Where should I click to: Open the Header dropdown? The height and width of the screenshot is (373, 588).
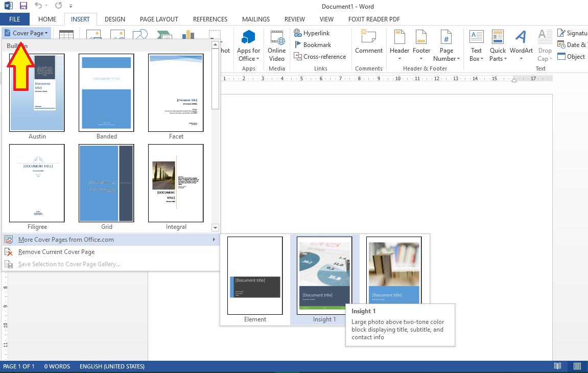coord(399,45)
